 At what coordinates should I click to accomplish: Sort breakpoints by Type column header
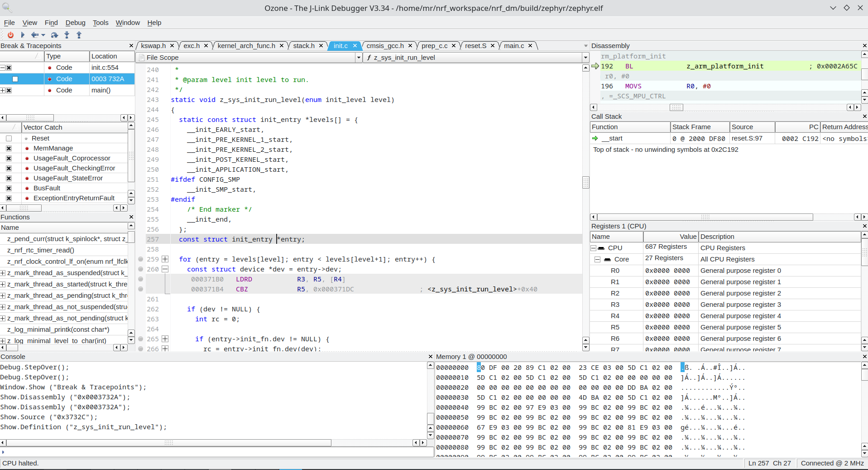pos(67,56)
